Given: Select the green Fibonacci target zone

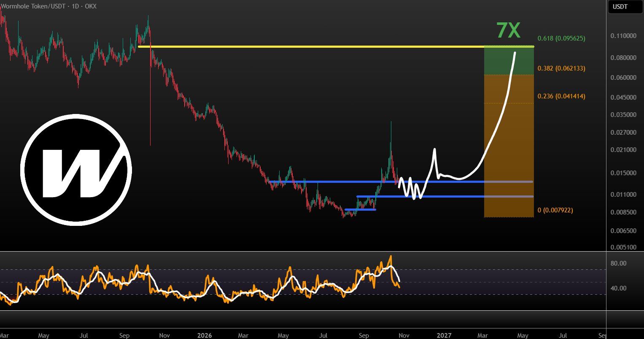Looking at the screenshot, I should pyautogui.click(x=509, y=60).
